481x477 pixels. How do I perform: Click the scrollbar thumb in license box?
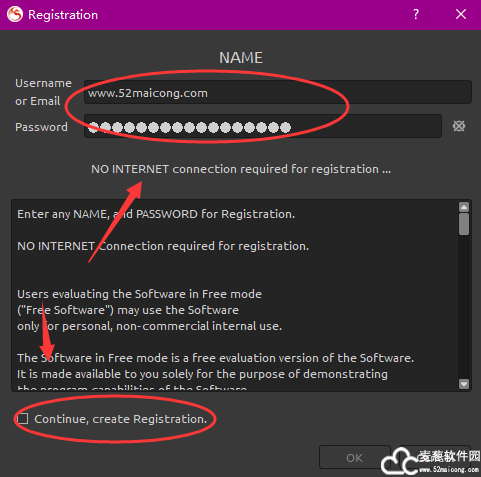click(x=464, y=224)
